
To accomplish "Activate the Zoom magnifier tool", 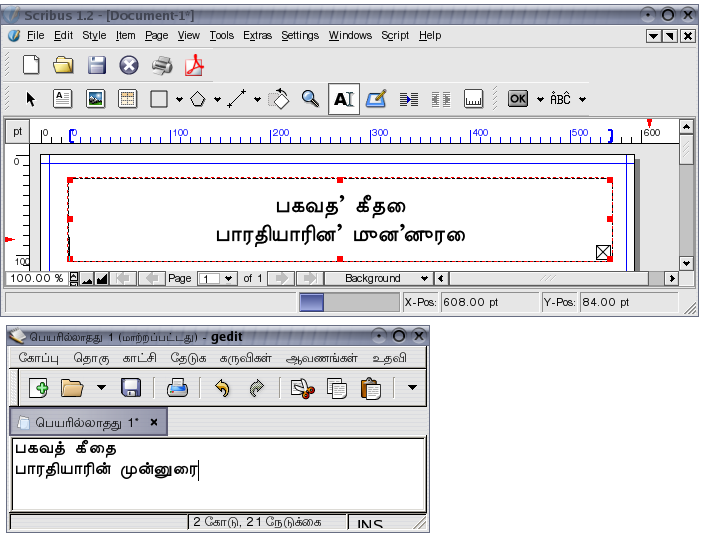I will [x=310, y=99].
